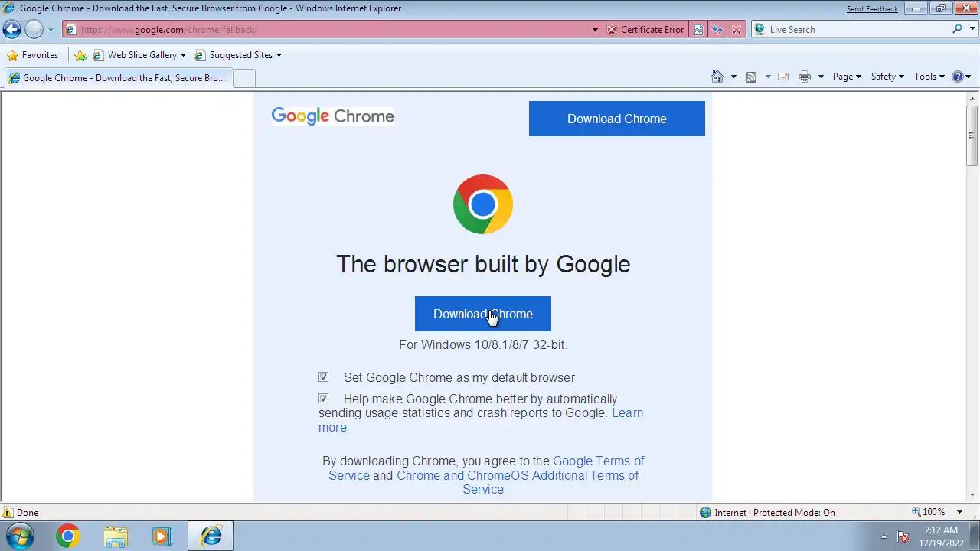Click the RSS feeds icon
This screenshot has height=551, width=980.
click(751, 77)
